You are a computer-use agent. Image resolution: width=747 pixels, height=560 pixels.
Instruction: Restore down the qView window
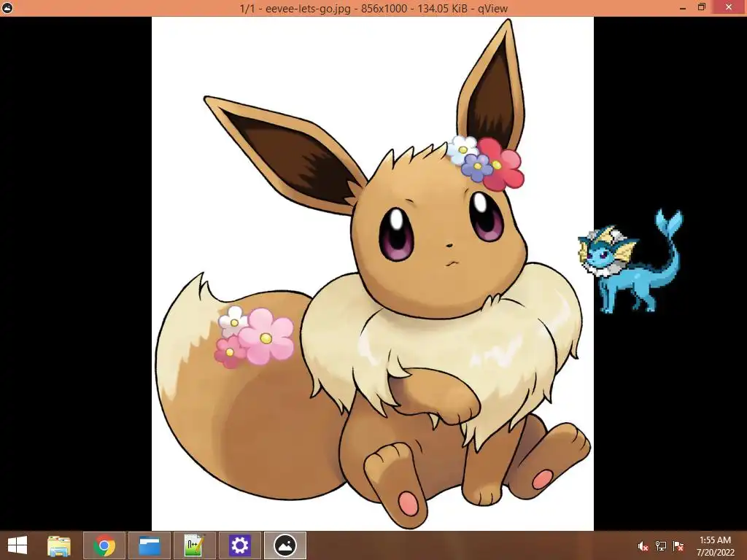click(702, 7)
